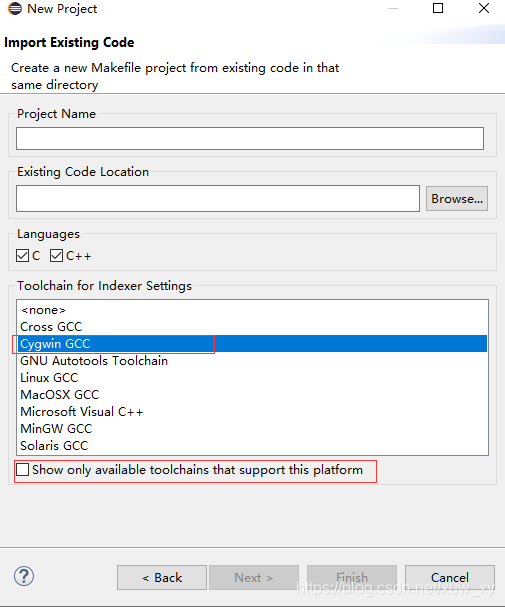This screenshot has width=505, height=607.
Task: Click the Finish button
Action: click(x=352, y=578)
